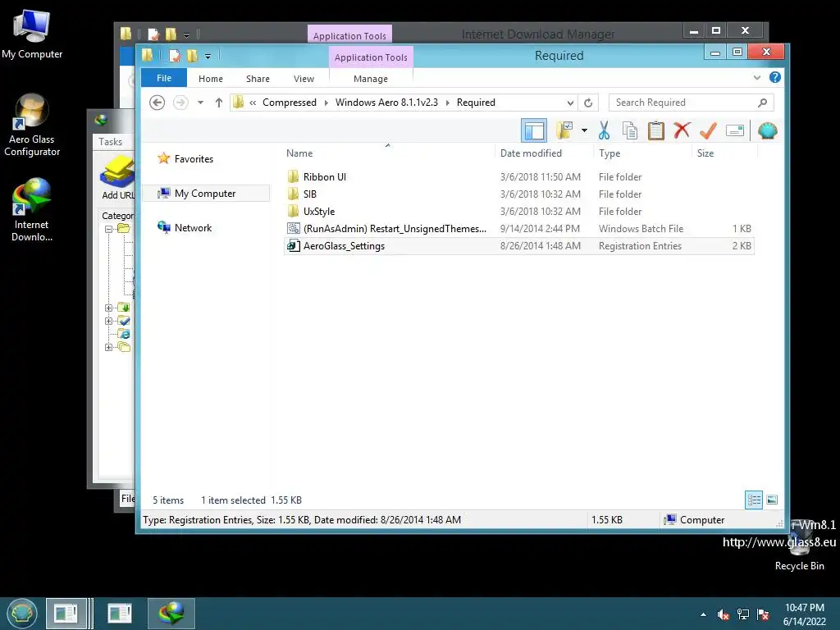Screen dimensions: 840x630
Task: Open the folder options dropdown arrow
Action: click(x=584, y=130)
